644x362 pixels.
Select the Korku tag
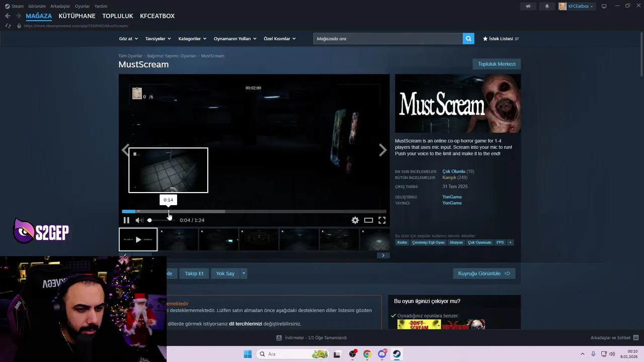(402, 242)
